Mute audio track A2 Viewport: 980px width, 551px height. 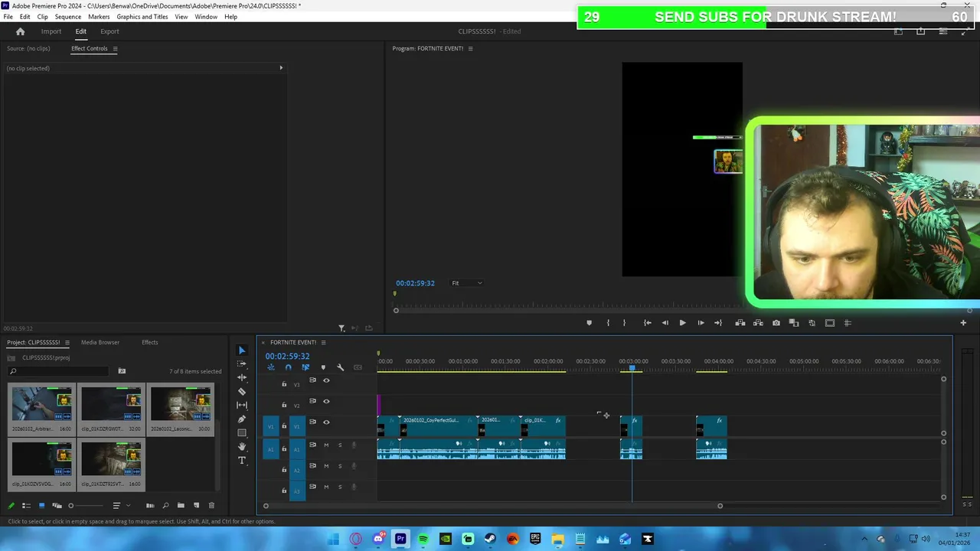[326, 466]
